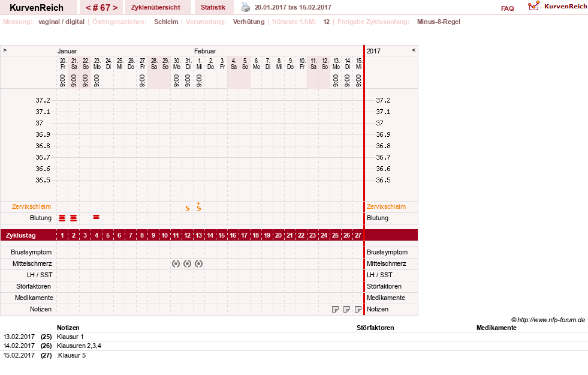Click the first hM value 12
Image resolution: width=588 pixels, height=375 pixels.
pyautogui.click(x=326, y=22)
